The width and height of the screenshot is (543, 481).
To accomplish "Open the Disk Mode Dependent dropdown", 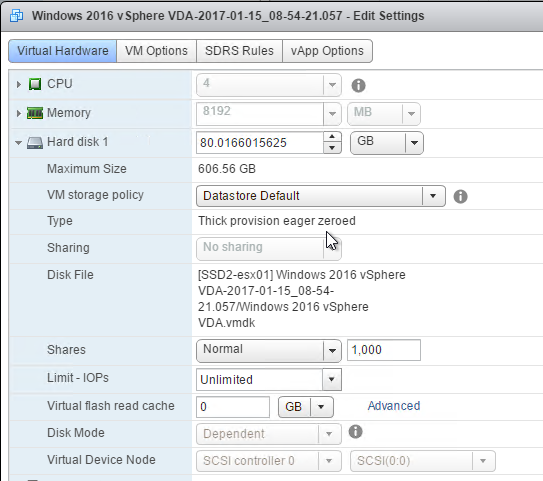I will pos(269,434).
